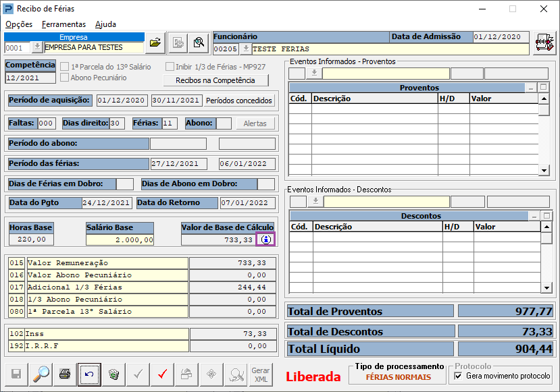Click Recibos na Competência button

[215, 80]
